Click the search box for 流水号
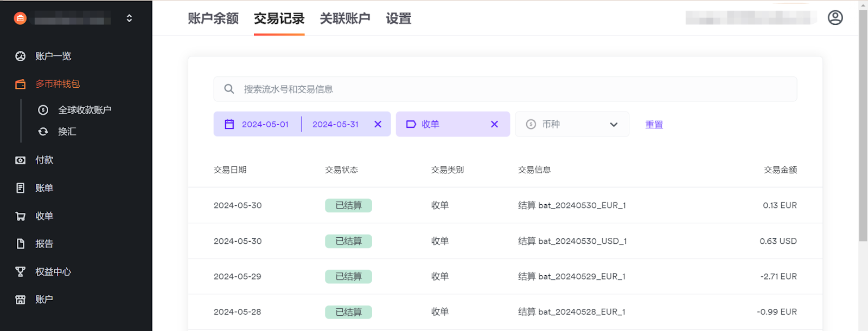Screen dimensions: 868x331 pyautogui.click(x=505, y=89)
